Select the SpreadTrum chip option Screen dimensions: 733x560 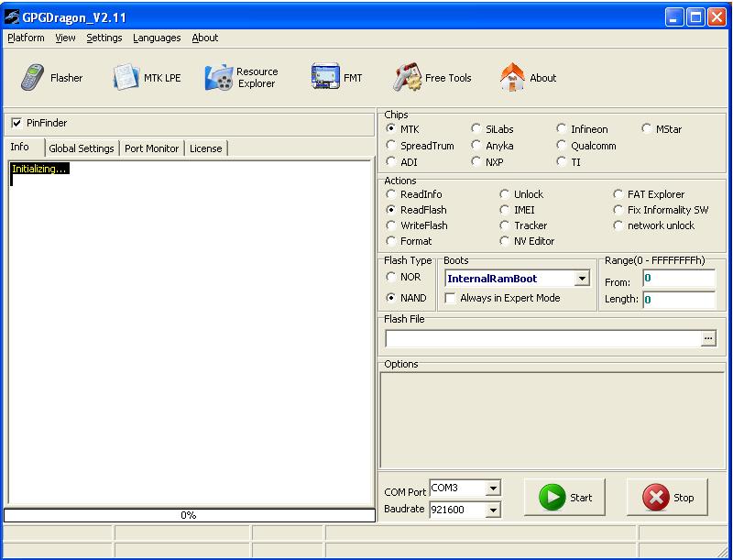[x=391, y=145]
